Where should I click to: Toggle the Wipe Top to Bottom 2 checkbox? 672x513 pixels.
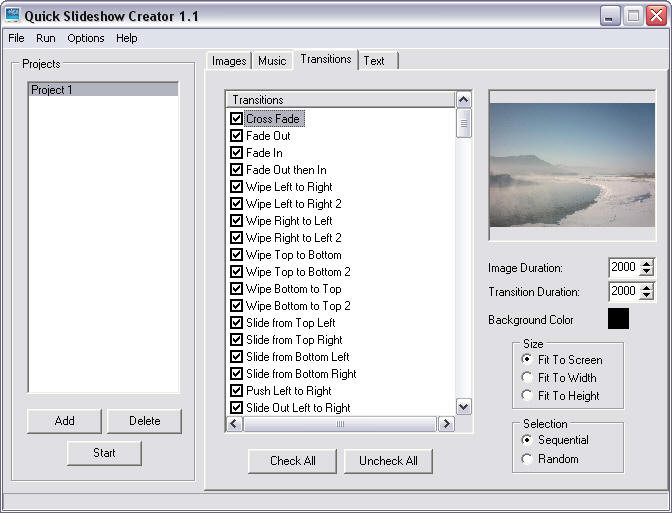(236, 272)
